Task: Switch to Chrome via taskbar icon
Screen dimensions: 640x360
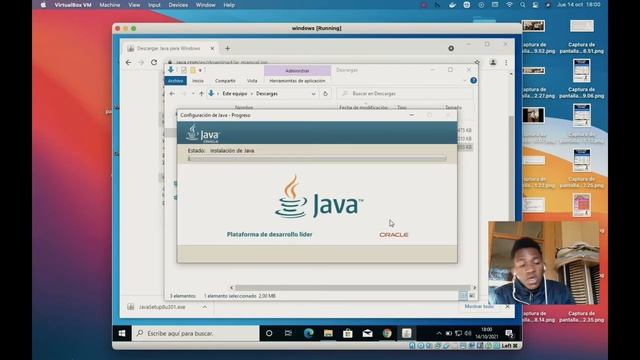Action: pyautogui.click(x=387, y=333)
